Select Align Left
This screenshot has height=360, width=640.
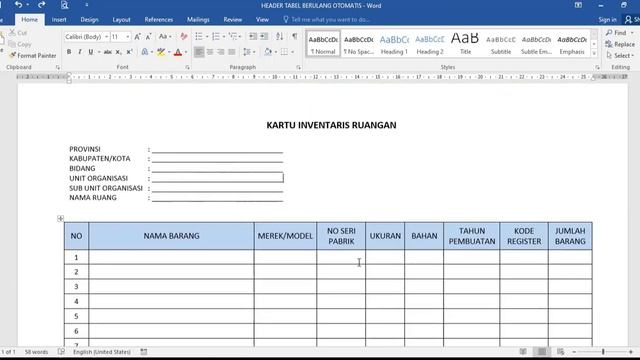(x=199, y=52)
